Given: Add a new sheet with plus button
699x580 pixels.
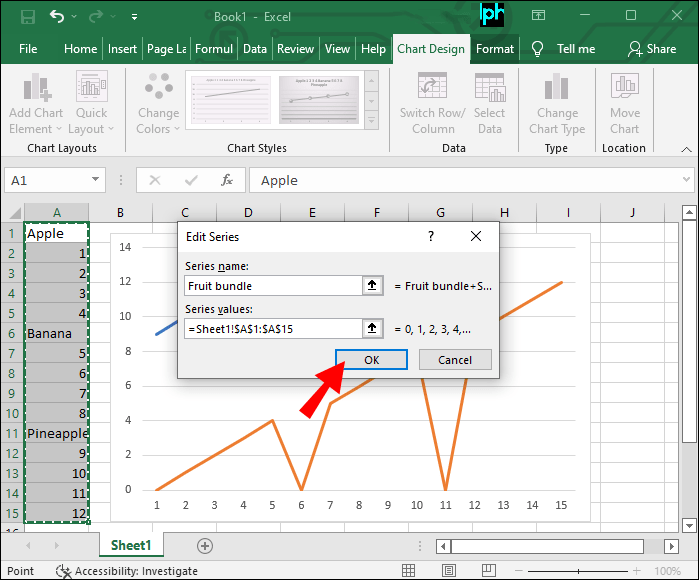Looking at the screenshot, I should (205, 545).
